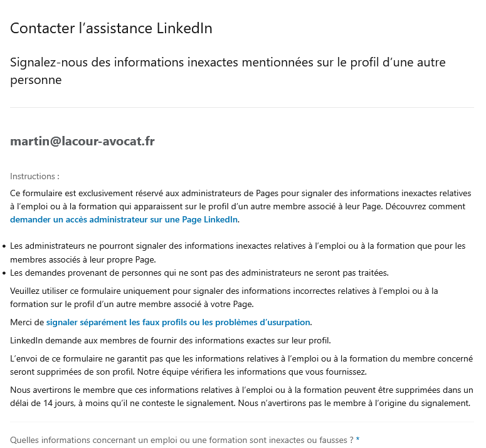Viewport: 486px width, 448px height.
Task: Click the word 'Merci' before the link
Action: [x=22, y=322]
